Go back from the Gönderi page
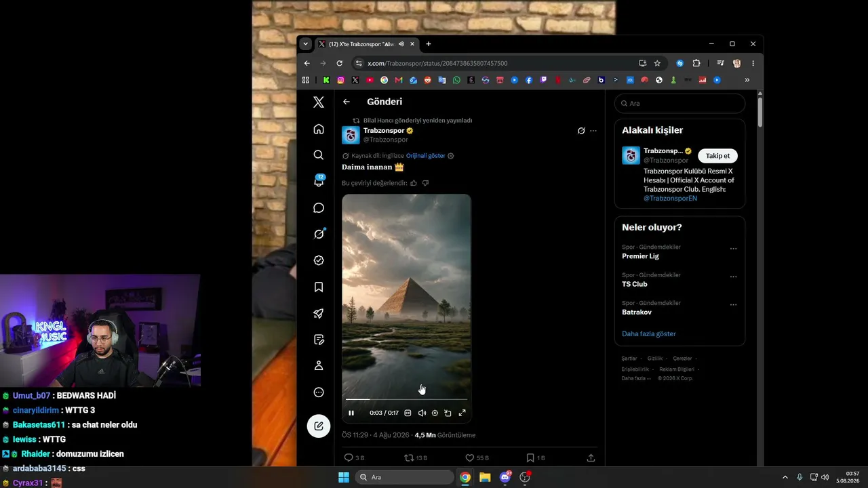This screenshot has height=488, width=868. 347,102
